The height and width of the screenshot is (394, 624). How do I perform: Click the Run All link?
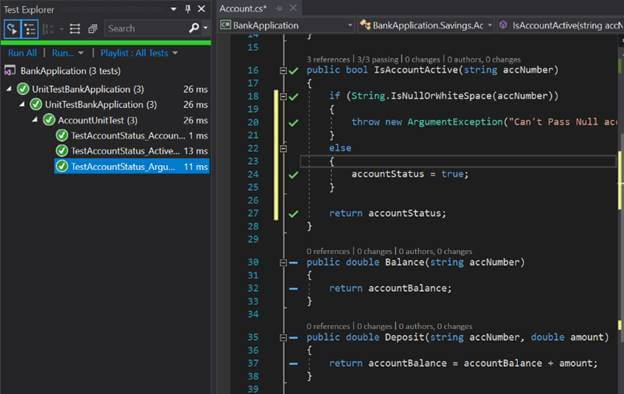(22, 53)
